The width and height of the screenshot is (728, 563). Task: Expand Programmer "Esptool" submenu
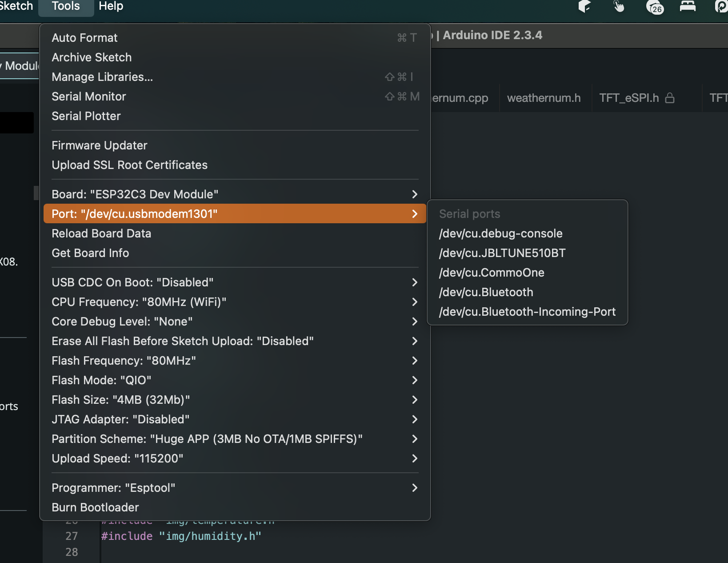(235, 488)
